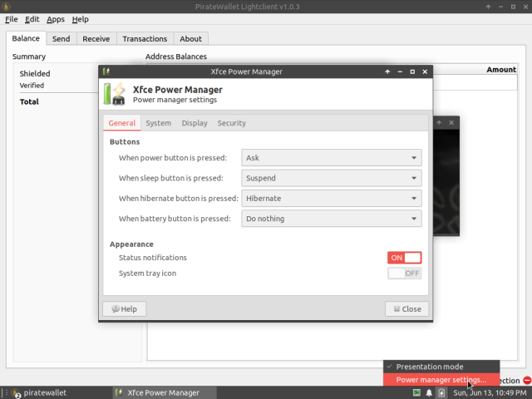
Task: Switch to the Security tab
Action: 232,123
